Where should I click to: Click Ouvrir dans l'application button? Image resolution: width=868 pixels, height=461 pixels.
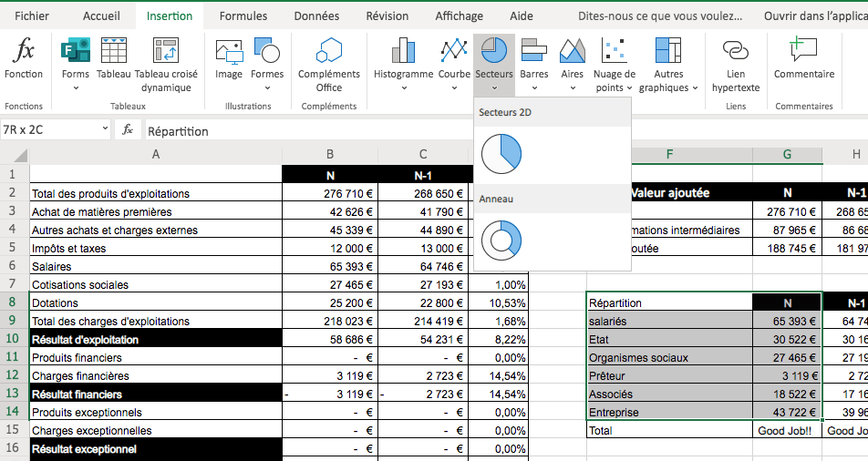pos(815,16)
